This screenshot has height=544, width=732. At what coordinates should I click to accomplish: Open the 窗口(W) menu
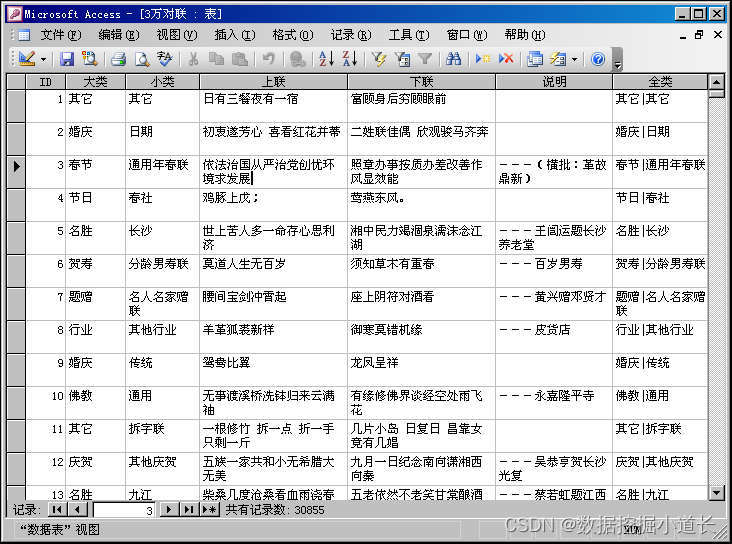[x=467, y=35]
